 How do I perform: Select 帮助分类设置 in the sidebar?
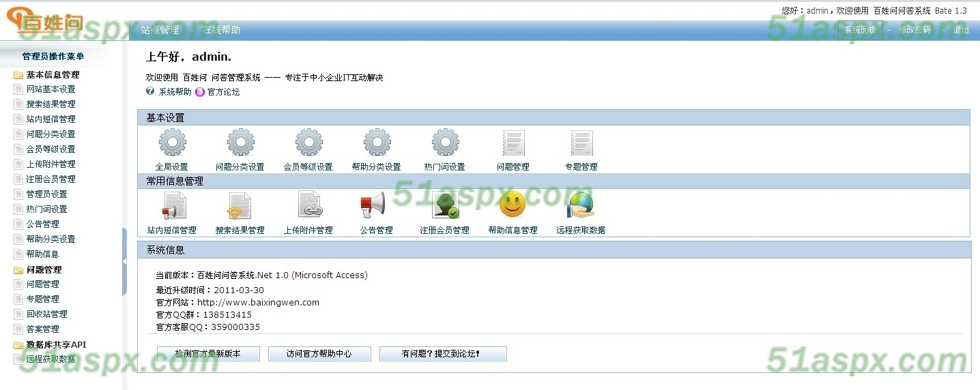[51, 239]
